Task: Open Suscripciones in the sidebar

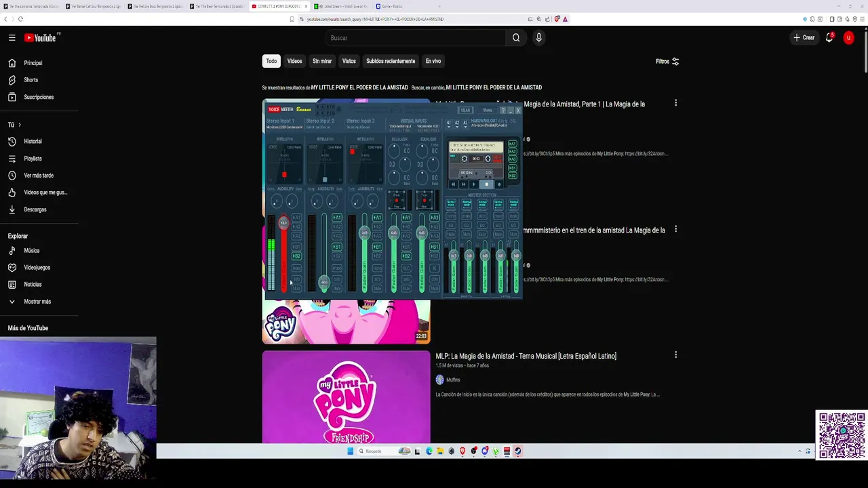Action: pyautogui.click(x=39, y=97)
